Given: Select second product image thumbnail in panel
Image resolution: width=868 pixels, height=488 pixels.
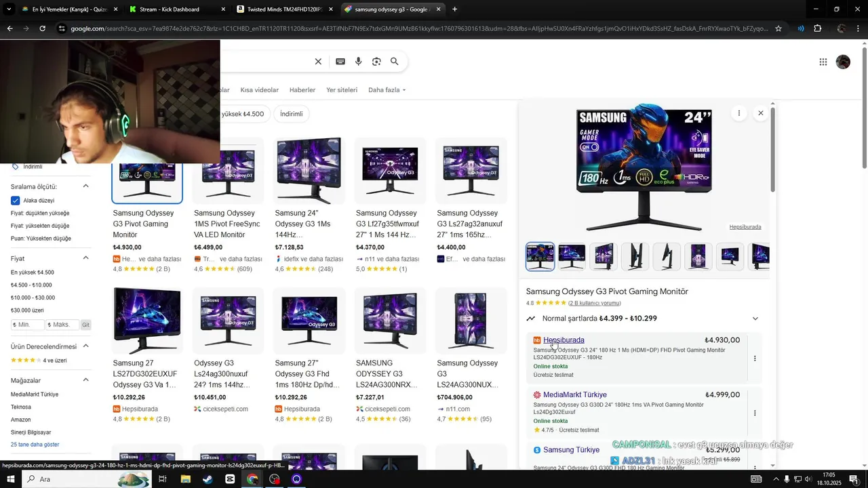Looking at the screenshot, I should coord(572,256).
